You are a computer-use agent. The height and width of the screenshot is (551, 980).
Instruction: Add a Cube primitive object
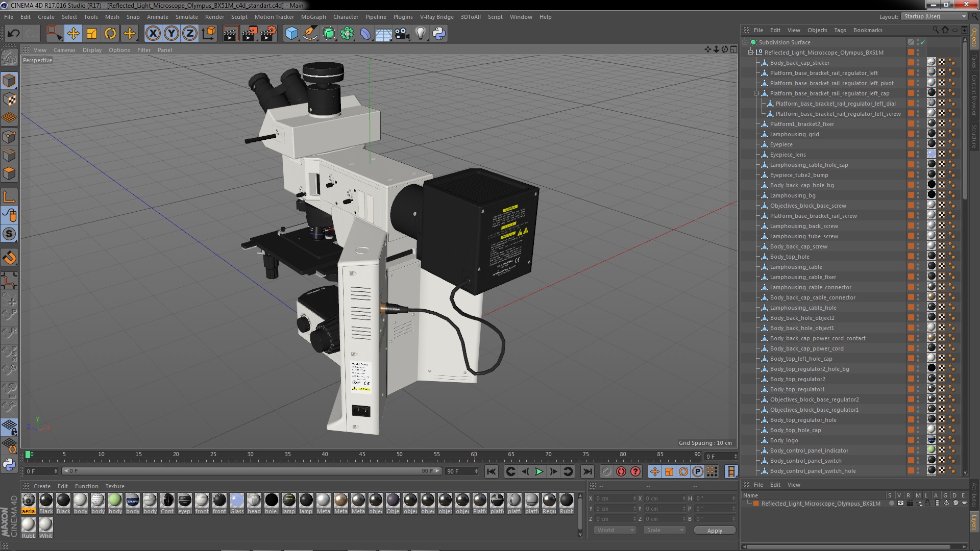tap(291, 34)
